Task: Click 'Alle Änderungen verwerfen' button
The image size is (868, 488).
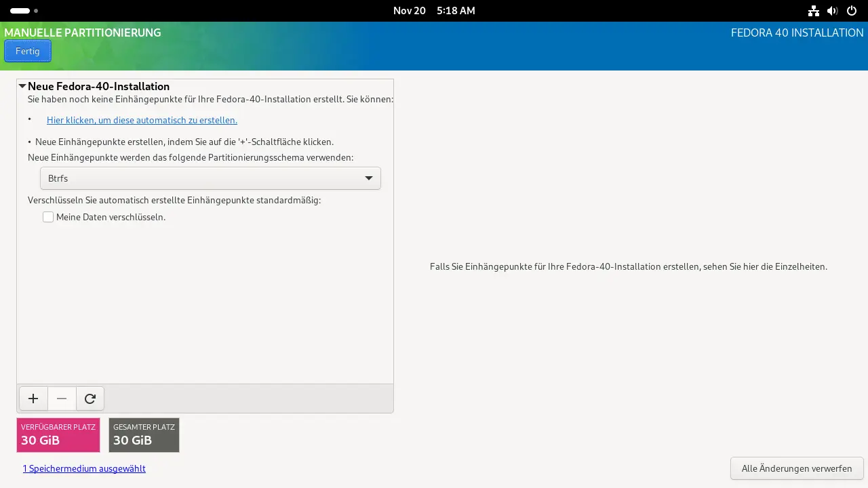Action: click(x=796, y=468)
